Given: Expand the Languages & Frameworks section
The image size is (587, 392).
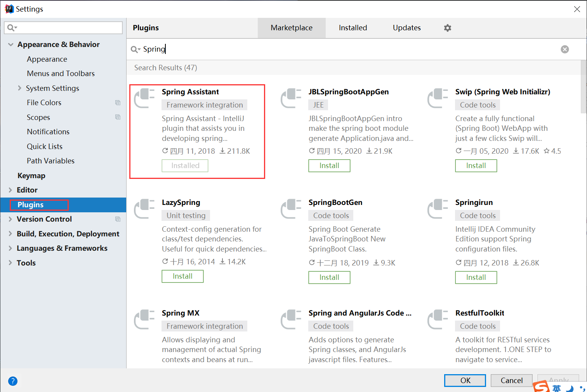Looking at the screenshot, I should (x=10, y=248).
